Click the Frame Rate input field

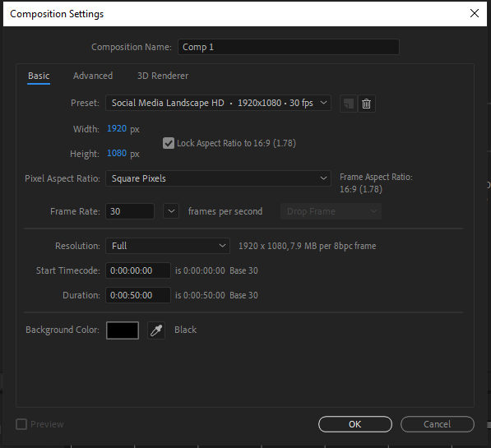[x=130, y=211]
